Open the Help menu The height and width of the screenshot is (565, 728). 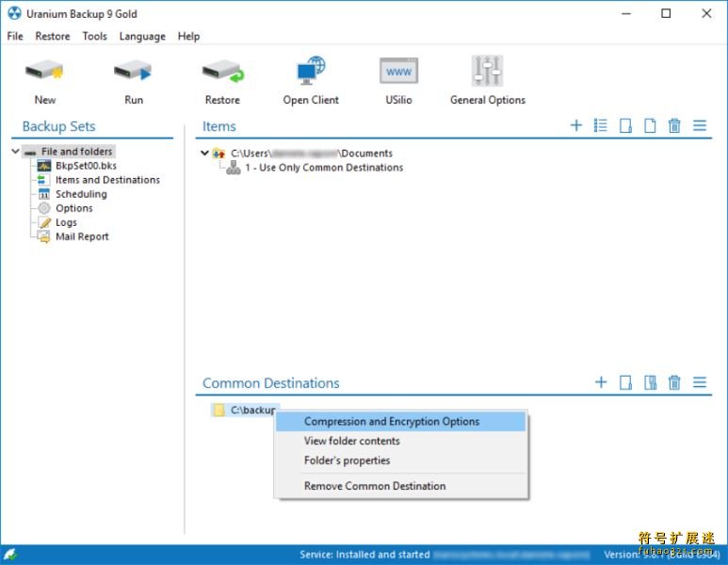click(188, 36)
